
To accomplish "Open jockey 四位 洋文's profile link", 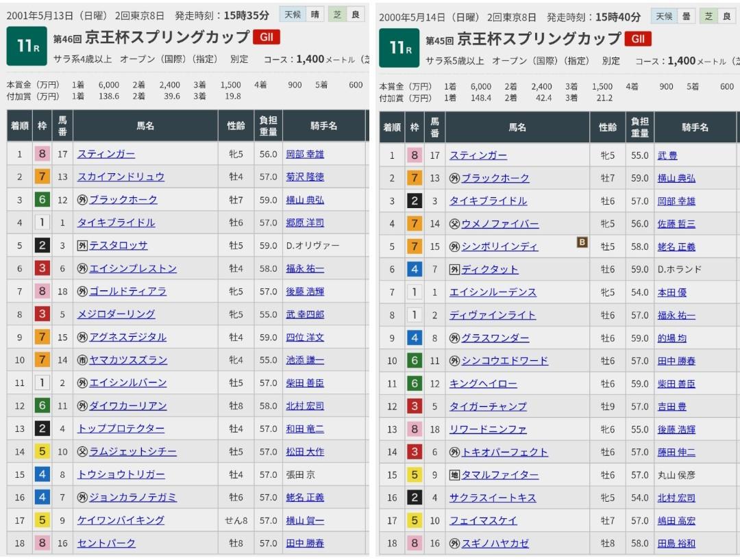I will coord(305,337).
